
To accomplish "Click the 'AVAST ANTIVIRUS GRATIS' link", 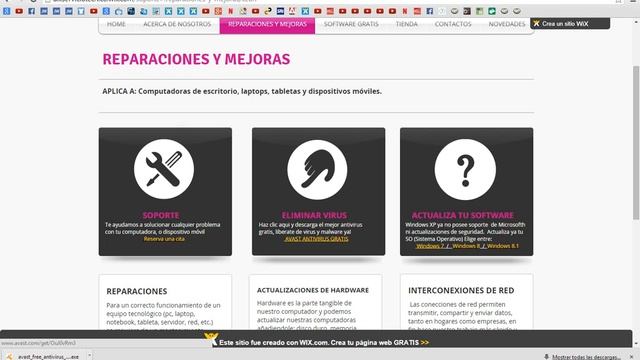I will coord(317,239).
